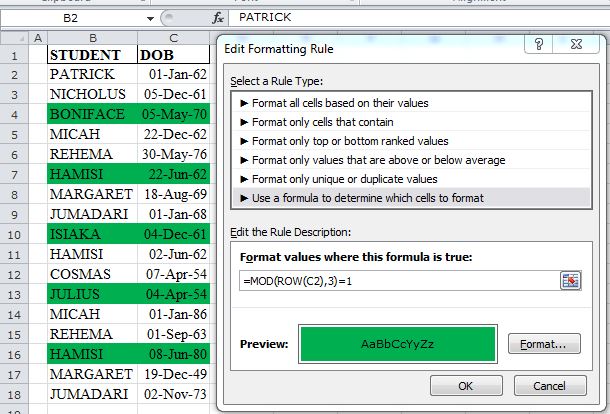Click the DOB header cell
The image size is (610, 414).
click(x=174, y=54)
